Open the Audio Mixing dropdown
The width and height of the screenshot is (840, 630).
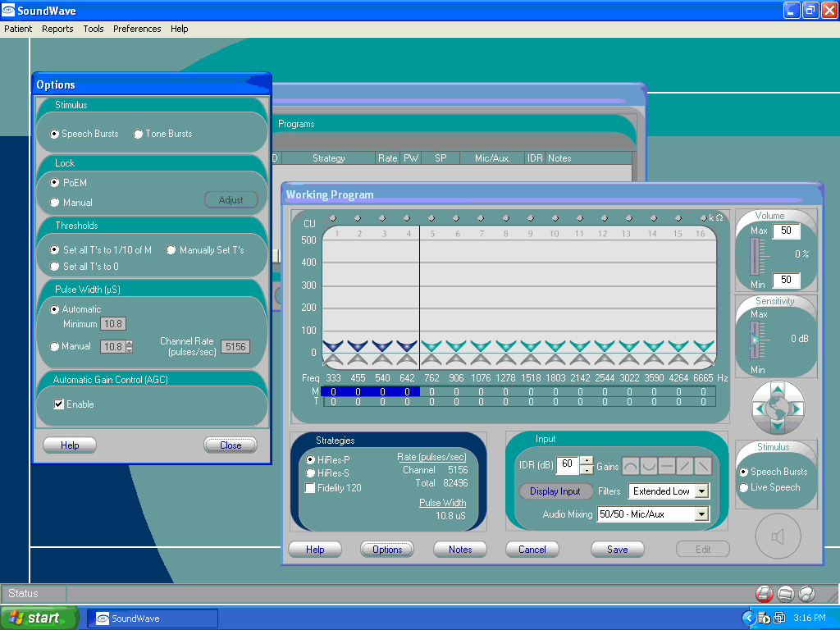702,514
